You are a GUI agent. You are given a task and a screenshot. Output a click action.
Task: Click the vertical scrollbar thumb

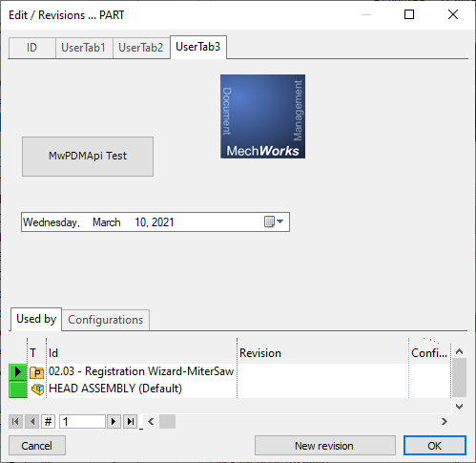(x=459, y=377)
